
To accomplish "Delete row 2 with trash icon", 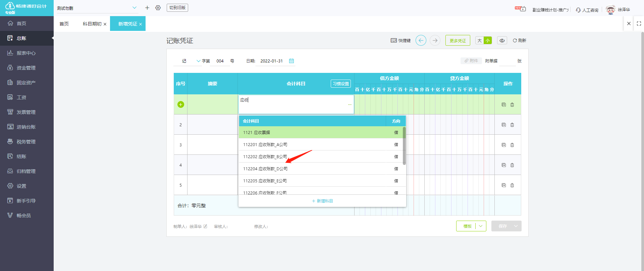I will click(512, 125).
